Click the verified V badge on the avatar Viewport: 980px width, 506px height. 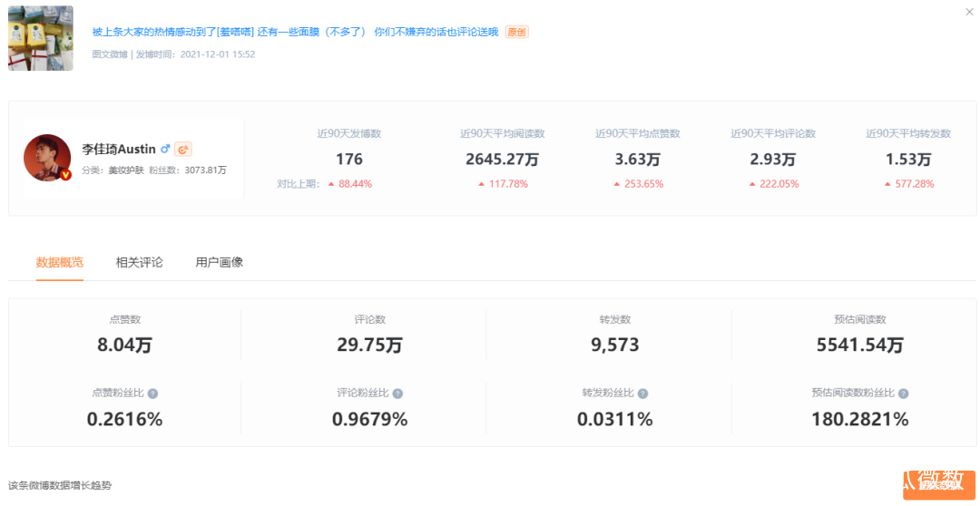65,175
